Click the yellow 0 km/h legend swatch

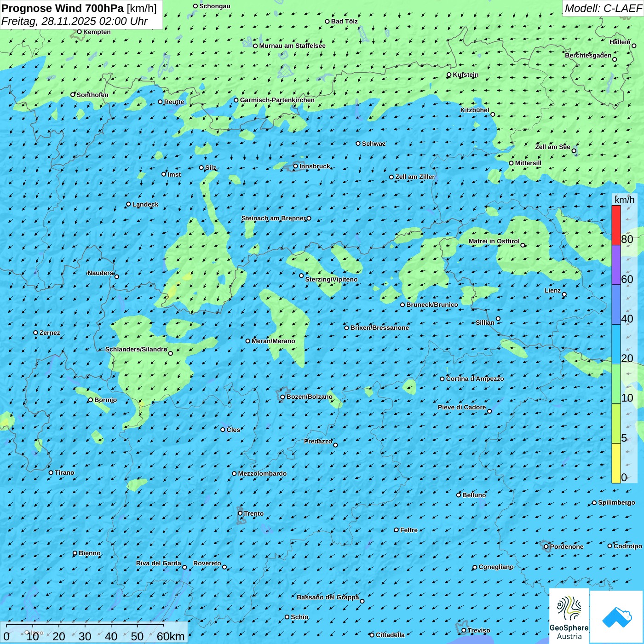click(616, 463)
